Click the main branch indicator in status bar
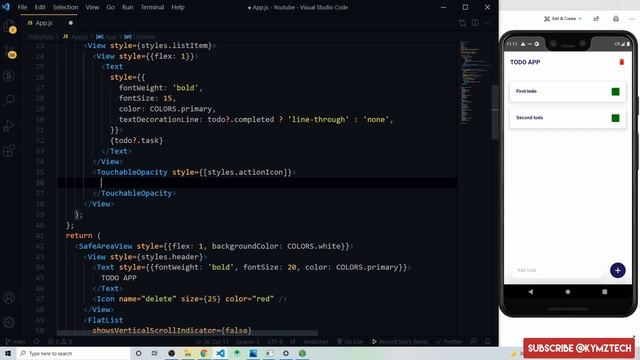The image size is (640, 360). (14, 341)
